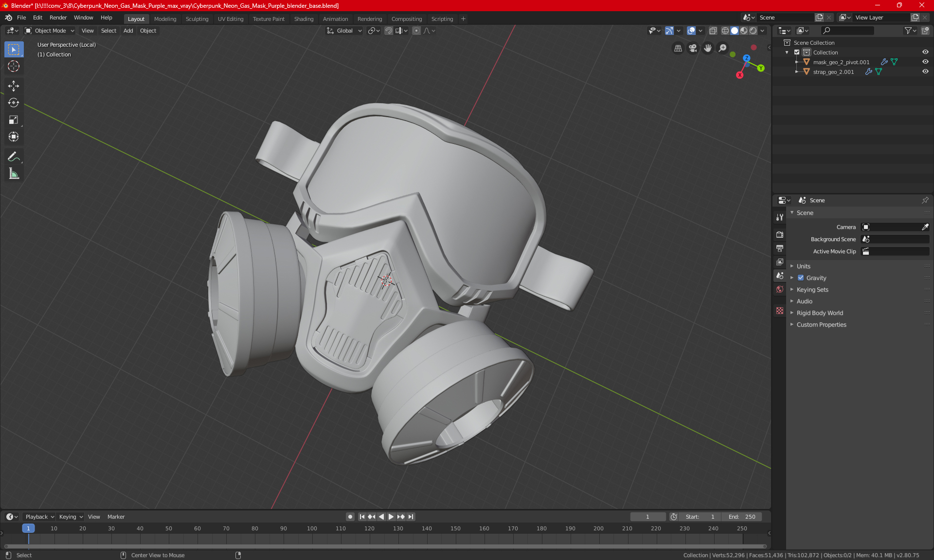Toggle the Gravity checkbox
934x560 pixels.
(x=801, y=278)
